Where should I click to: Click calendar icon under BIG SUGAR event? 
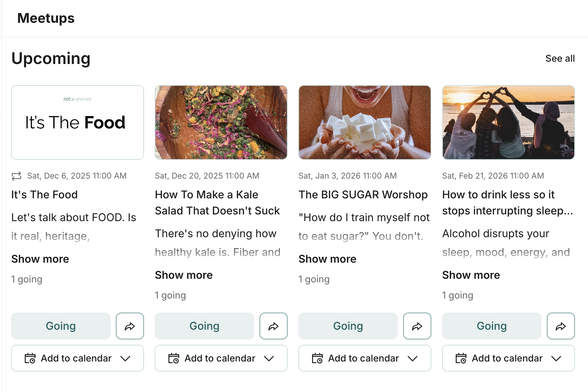point(317,358)
